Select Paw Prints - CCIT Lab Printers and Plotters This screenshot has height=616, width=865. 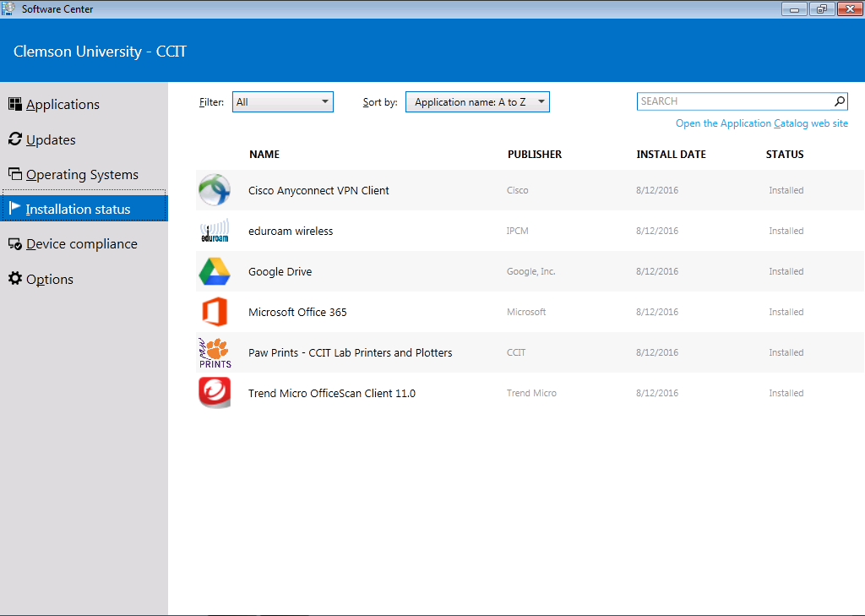(351, 352)
